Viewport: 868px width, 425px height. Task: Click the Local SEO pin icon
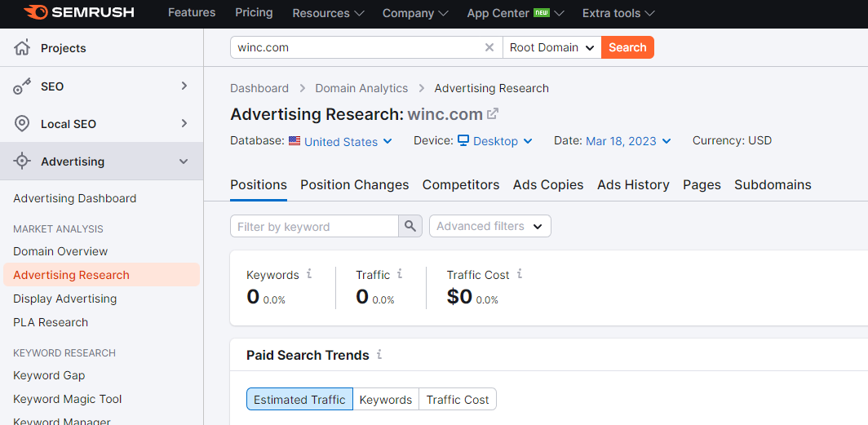coord(21,124)
